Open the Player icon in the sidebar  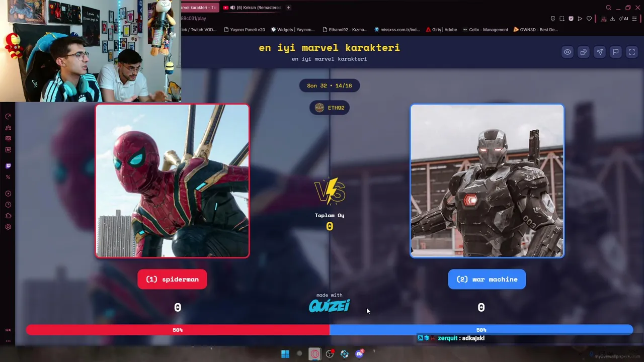[x=8, y=194]
